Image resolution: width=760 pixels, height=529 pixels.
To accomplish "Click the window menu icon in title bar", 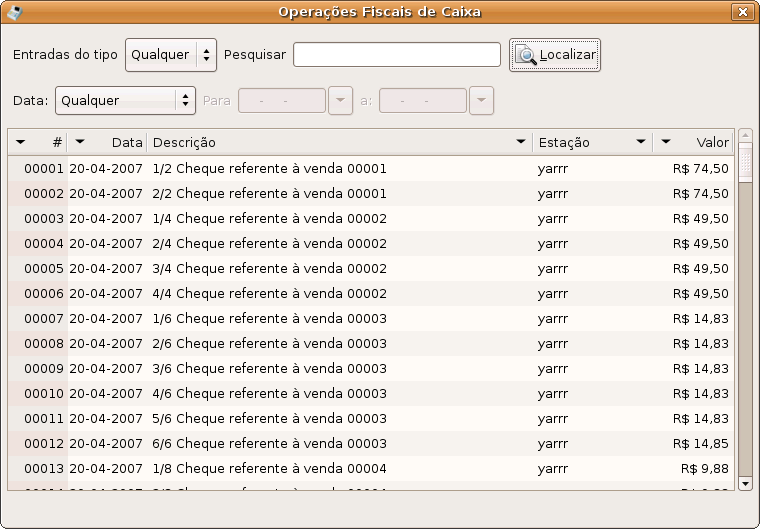I will pos(15,13).
